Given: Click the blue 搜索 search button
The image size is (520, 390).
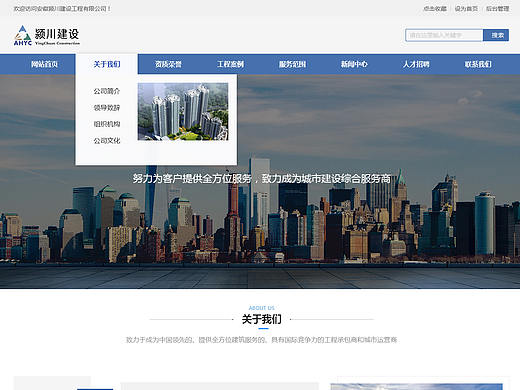Looking at the screenshot, I should (496, 35).
